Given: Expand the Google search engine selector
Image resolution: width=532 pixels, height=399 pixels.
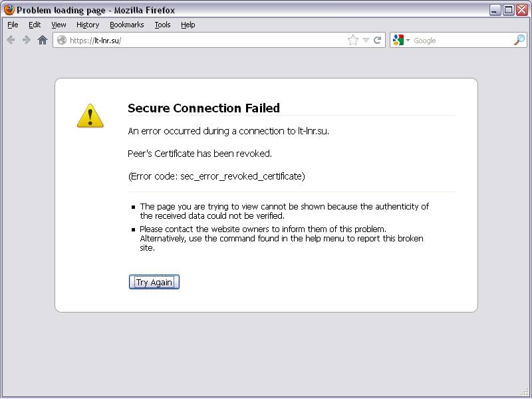Looking at the screenshot, I should tap(400, 40).
